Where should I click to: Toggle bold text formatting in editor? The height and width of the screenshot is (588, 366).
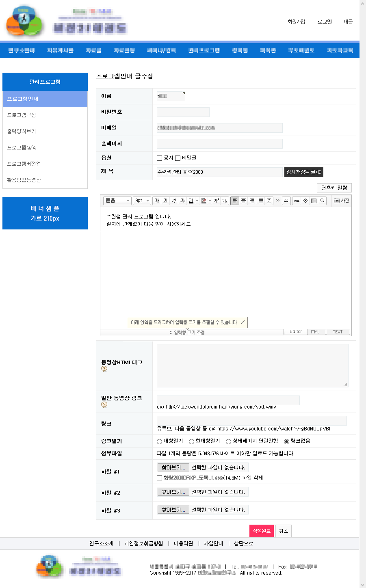point(157,200)
